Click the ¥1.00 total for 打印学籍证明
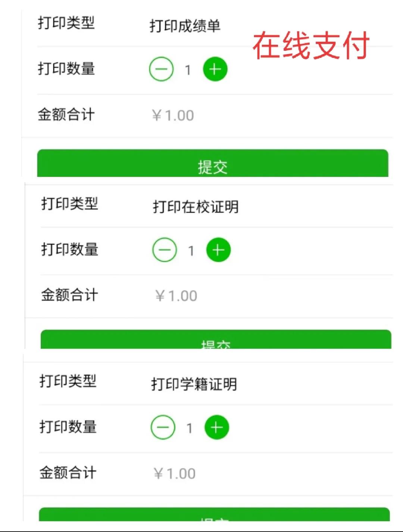Viewport: 403px width, 532px height. point(174,473)
